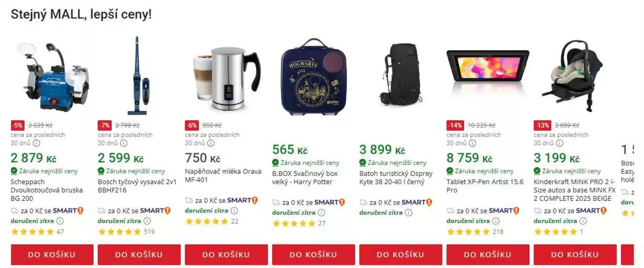
Task: Click info icon beside Kinderkraft doručení zítra
Action: coord(583,221)
